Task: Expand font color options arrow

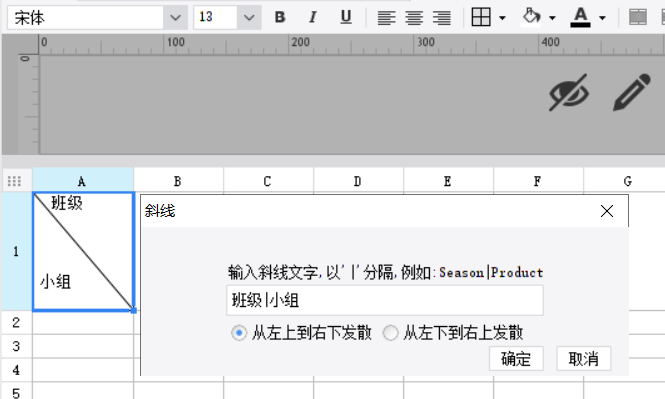Action: point(602,18)
